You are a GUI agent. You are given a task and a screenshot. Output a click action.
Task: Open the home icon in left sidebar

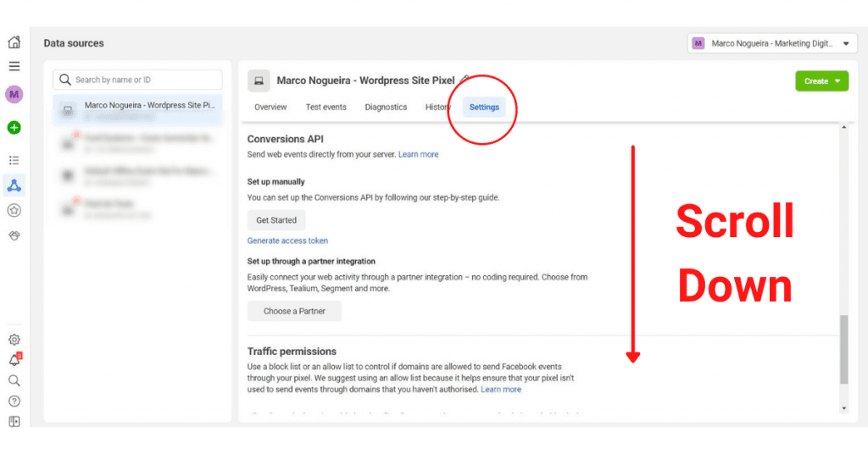[14, 42]
